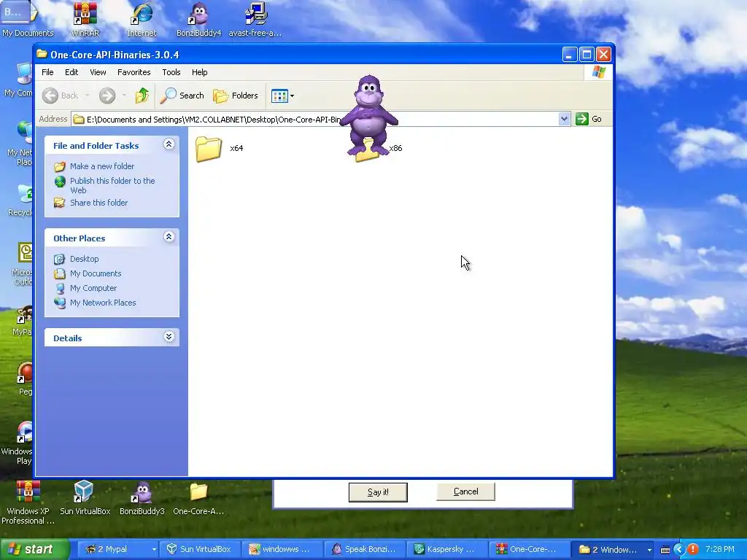Go to My Documents in Other Places

pos(96,274)
